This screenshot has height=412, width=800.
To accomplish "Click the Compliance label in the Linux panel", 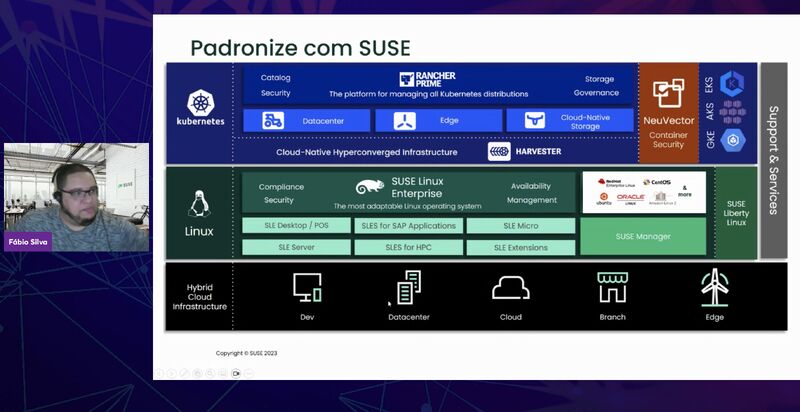I will [281, 187].
